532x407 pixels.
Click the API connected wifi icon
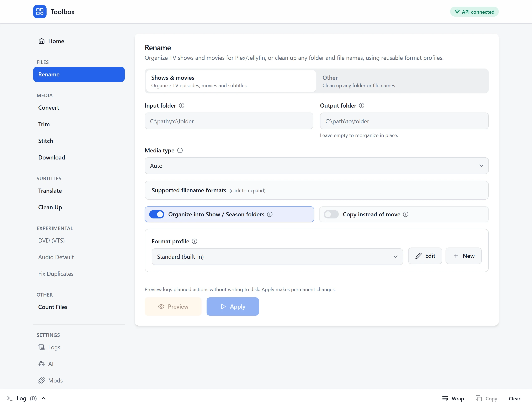[x=457, y=12]
